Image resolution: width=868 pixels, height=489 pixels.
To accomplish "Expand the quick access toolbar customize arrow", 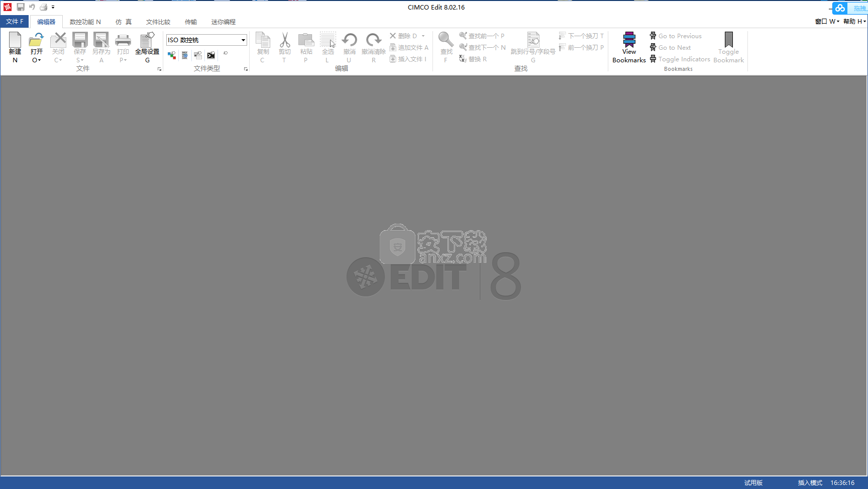I will (x=53, y=8).
